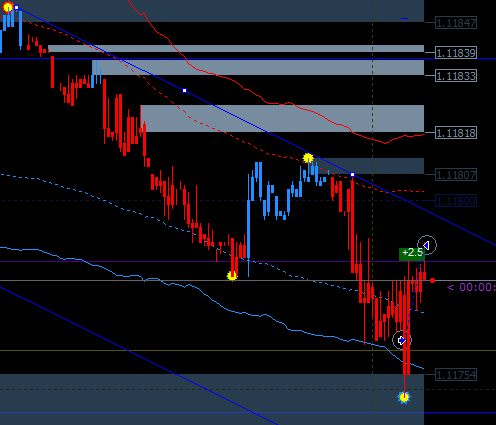Select the trendline's starting anchor handle at top-left
Viewport: 496px width, 425px height.
(x=17, y=7)
